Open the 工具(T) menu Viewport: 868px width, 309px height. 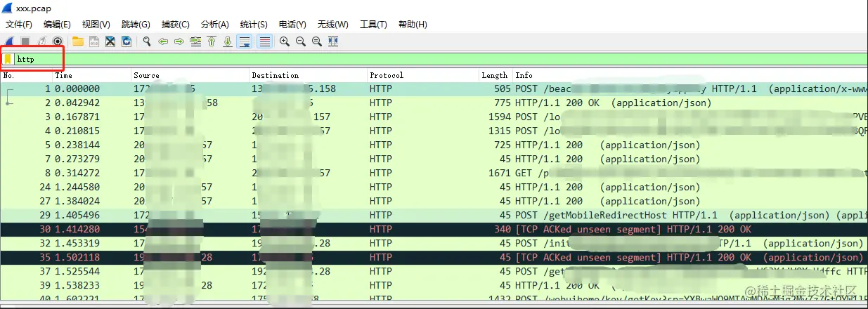(x=373, y=25)
